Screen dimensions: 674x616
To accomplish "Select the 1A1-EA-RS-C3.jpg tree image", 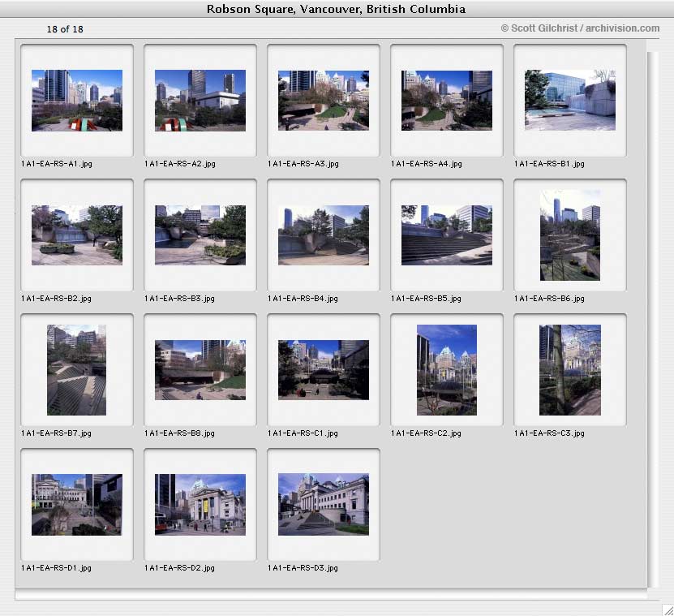I will point(570,370).
